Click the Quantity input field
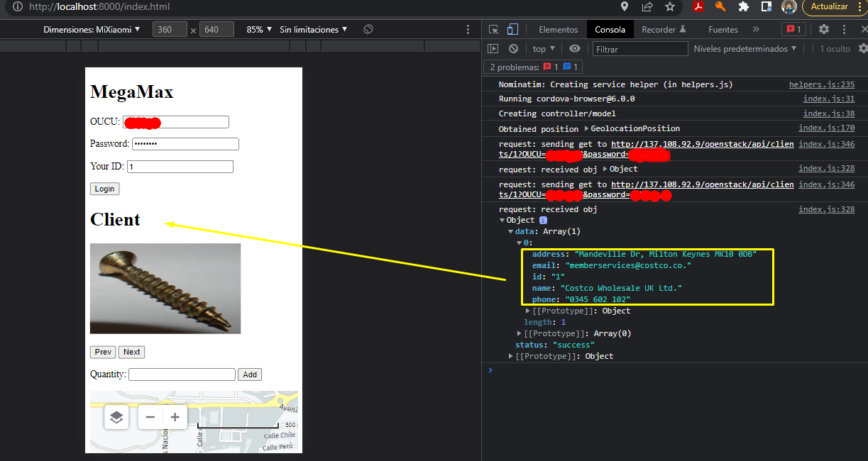The height and width of the screenshot is (461, 868). click(x=182, y=374)
